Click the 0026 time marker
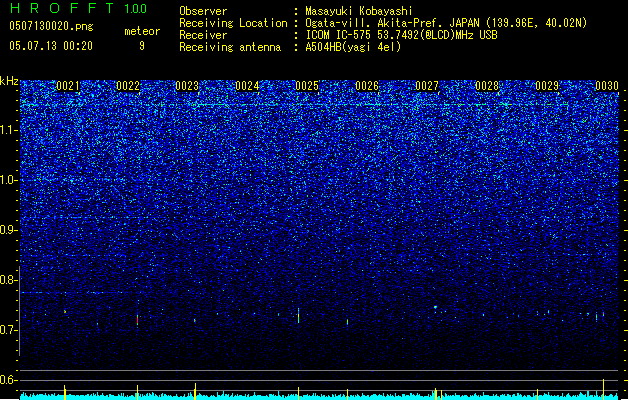 (x=367, y=86)
